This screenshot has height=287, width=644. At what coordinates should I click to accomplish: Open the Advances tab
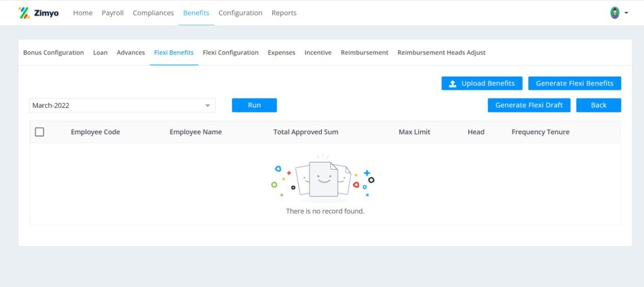[x=131, y=53]
